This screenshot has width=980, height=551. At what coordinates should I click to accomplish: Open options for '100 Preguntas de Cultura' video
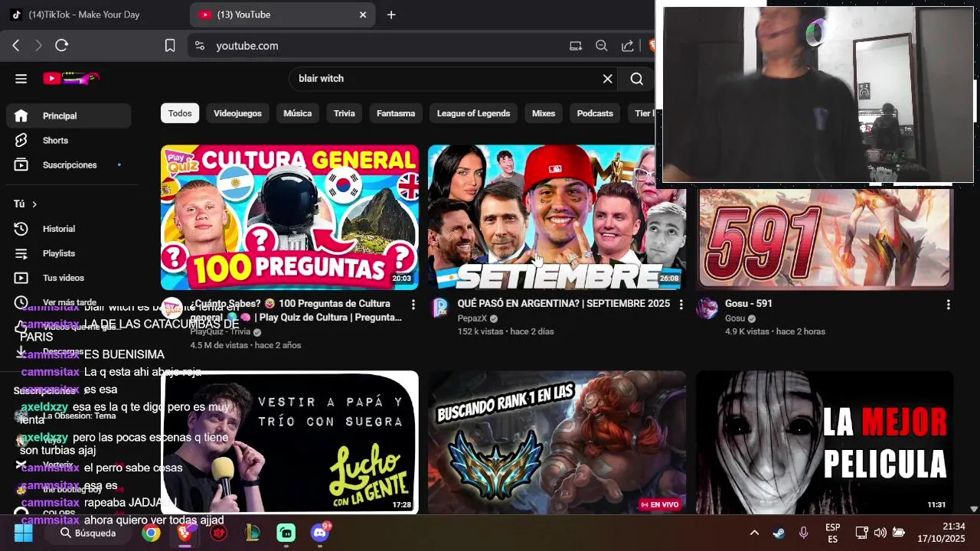(413, 305)
